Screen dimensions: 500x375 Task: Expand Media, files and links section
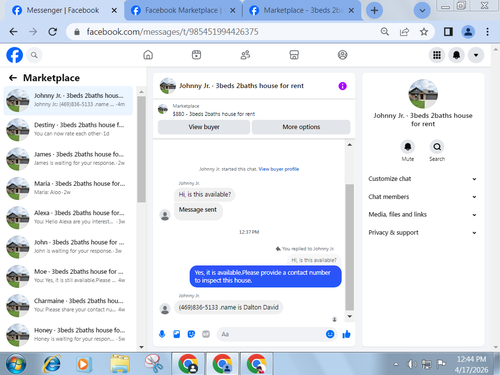pos(423,214)
